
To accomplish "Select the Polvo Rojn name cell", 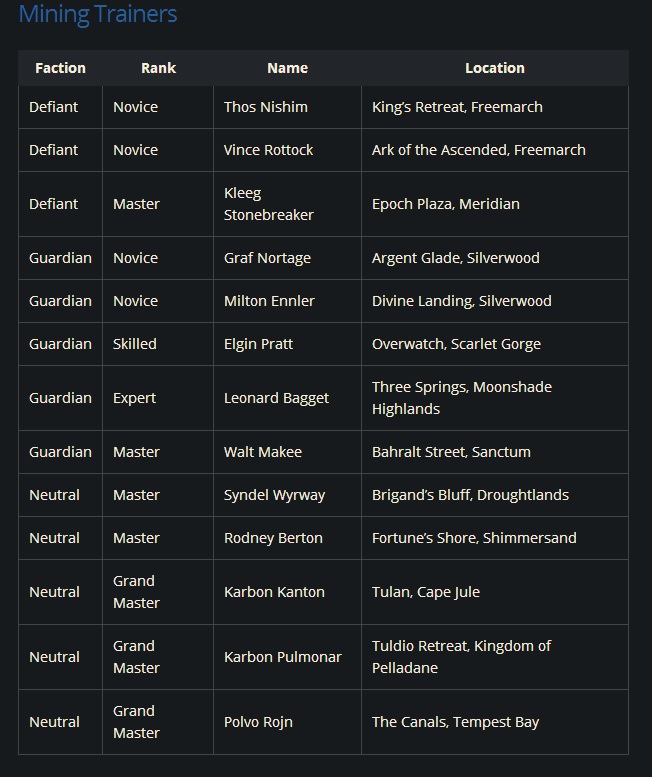I will coord(258,722).
